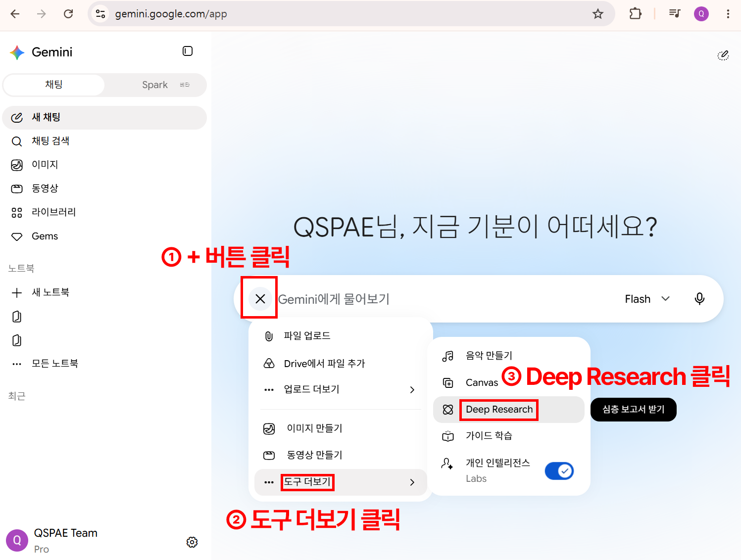Open 이미지 section in sidebar
The image size is (741, 560).
pos(104,165)
